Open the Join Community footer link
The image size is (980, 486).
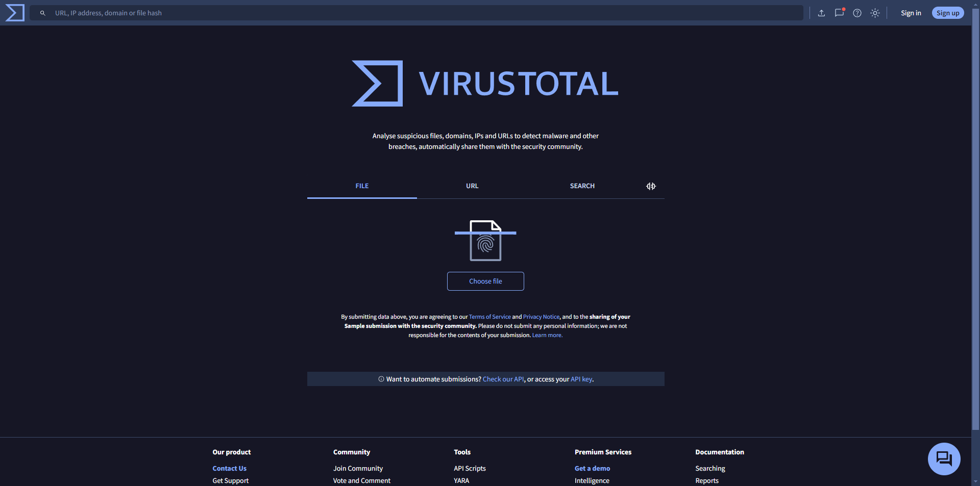pos(358,468)
